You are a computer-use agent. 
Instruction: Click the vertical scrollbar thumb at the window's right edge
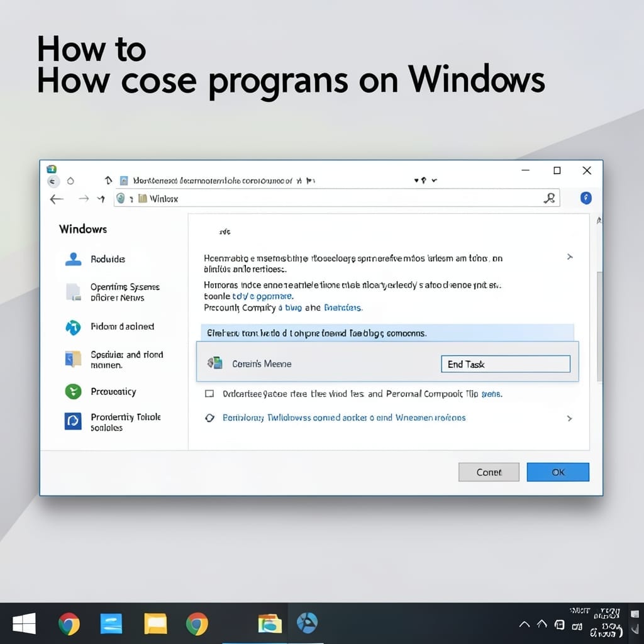tap(599, 326)
